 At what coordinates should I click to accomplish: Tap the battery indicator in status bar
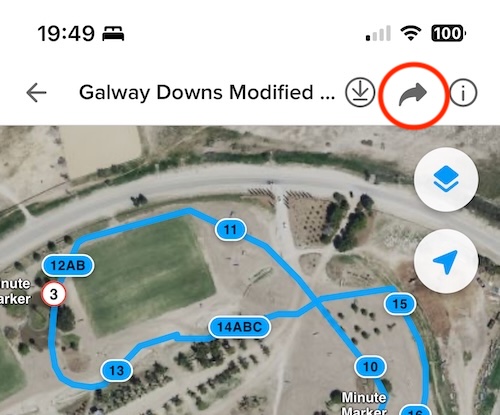point(448,33)
